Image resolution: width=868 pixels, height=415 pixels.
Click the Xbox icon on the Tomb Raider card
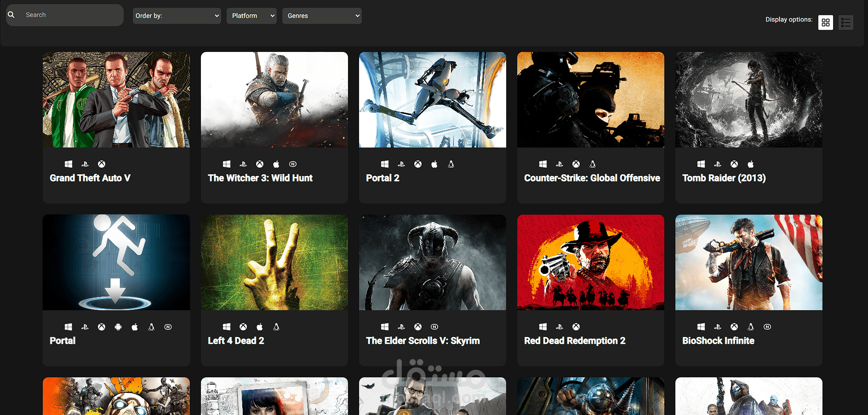click(x=734, y=164)
